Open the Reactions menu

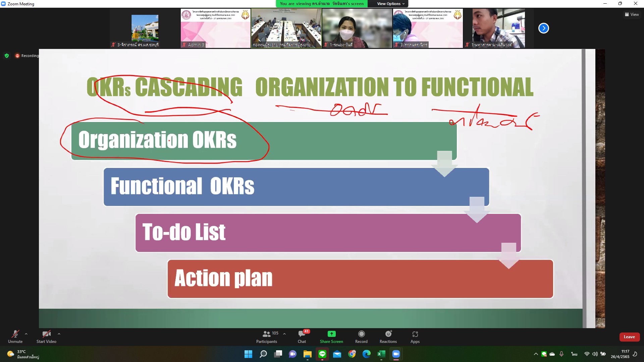pyautogui.click(x=388, y=337)
